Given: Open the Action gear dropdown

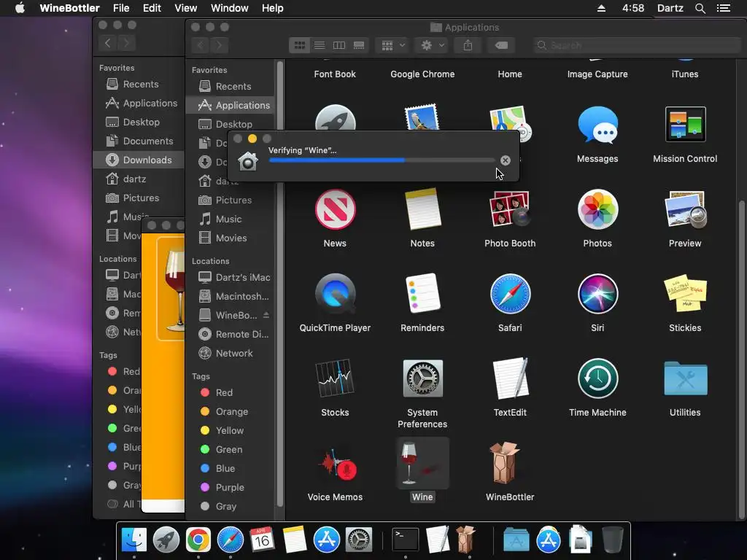Looking at the screenshot, I should (432, 45).
